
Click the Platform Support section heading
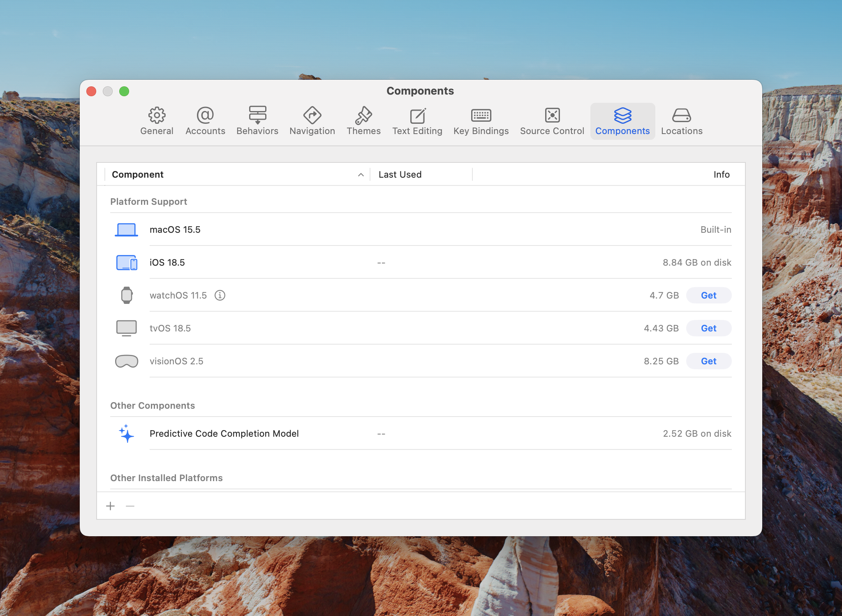(x=148, y=201)
